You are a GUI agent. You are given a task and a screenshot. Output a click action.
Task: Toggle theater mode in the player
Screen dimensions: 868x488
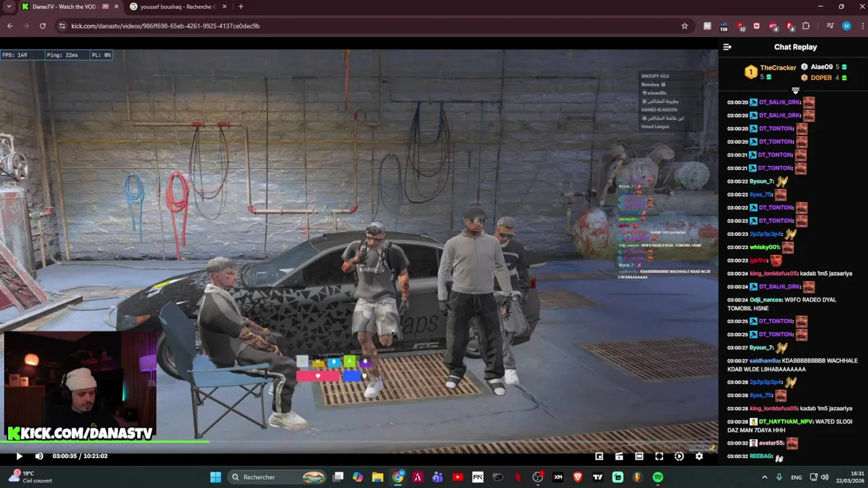pos(639,456)
